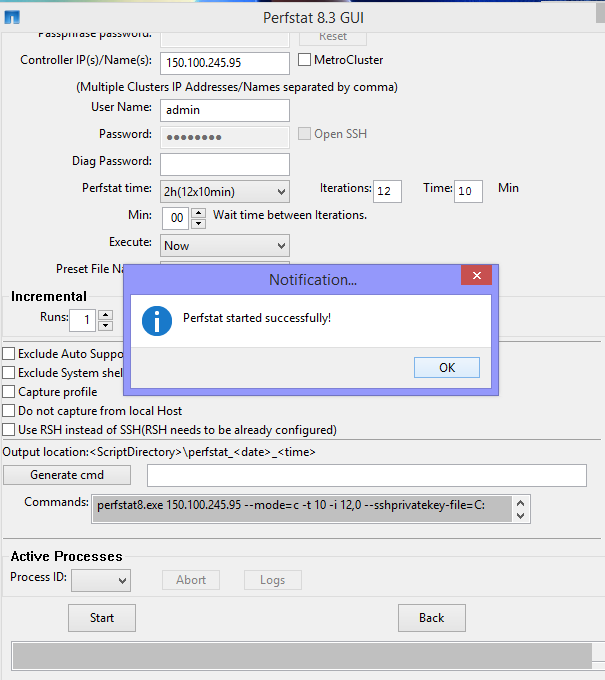Viewport: 605px width, 680px height.
Task: Check Do not capture from local Host
Action: tap(9, 411)
